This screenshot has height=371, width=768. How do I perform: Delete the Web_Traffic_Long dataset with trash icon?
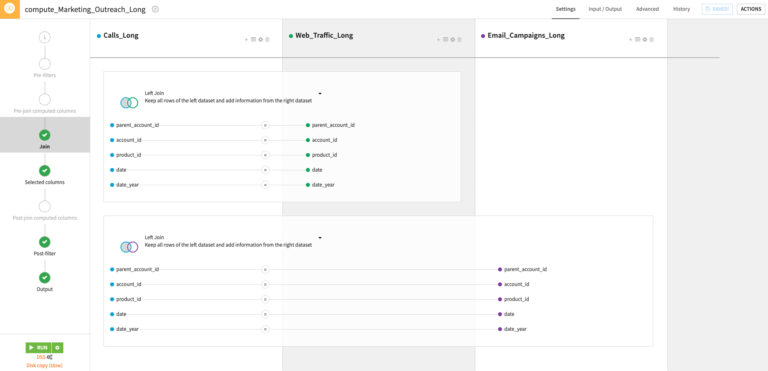point(459,40)
